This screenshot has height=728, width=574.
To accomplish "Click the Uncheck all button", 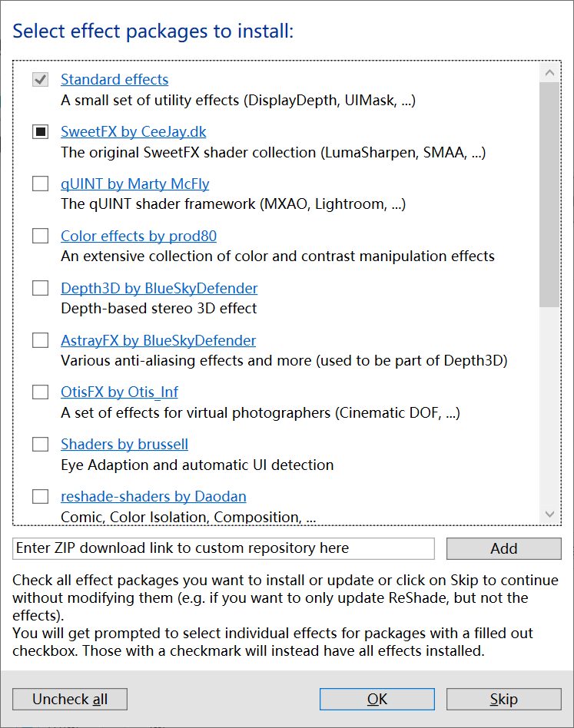I will (x=70, y=700).
